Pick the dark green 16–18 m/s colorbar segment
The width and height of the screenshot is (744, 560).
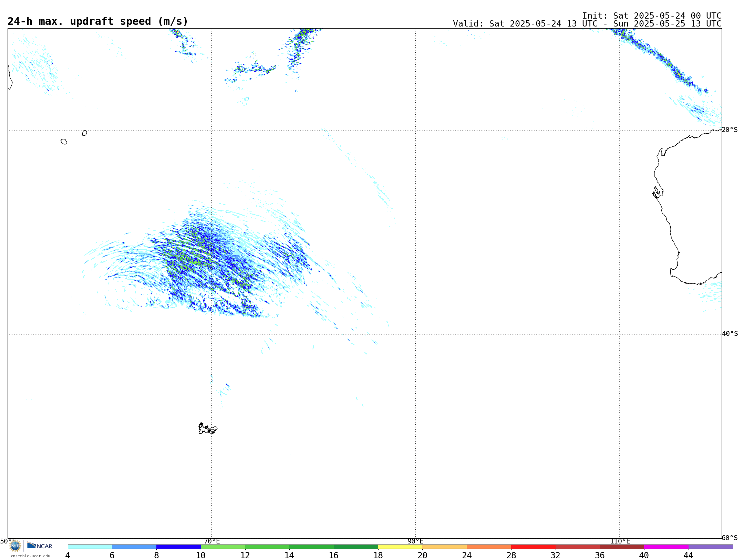click(x=356, y=547)
